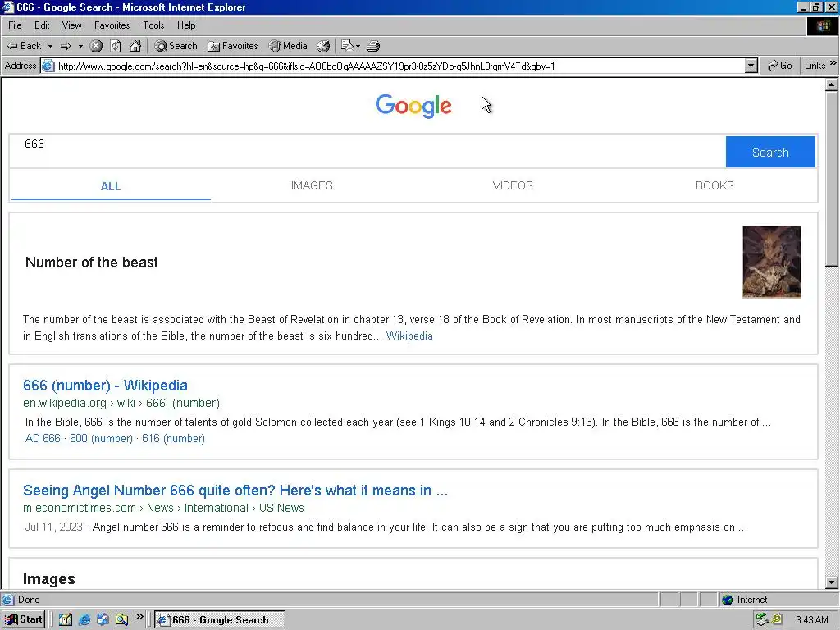840x630 pixels.
Task: Open the Favorites menu
Action: coord(112,25)
